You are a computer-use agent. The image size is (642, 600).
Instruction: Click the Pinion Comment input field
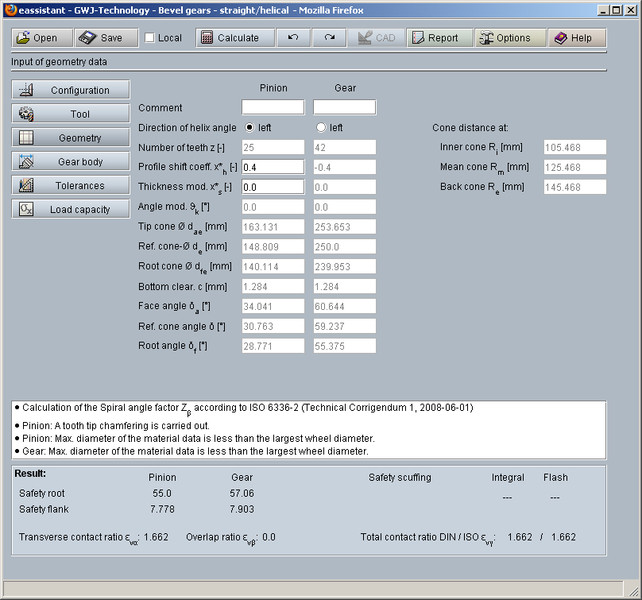pos(272,107)
